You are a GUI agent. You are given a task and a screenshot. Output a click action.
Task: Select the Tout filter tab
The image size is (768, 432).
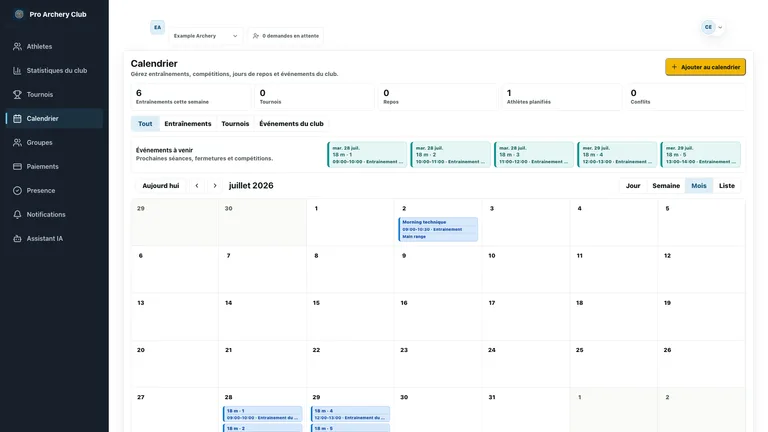145,124
